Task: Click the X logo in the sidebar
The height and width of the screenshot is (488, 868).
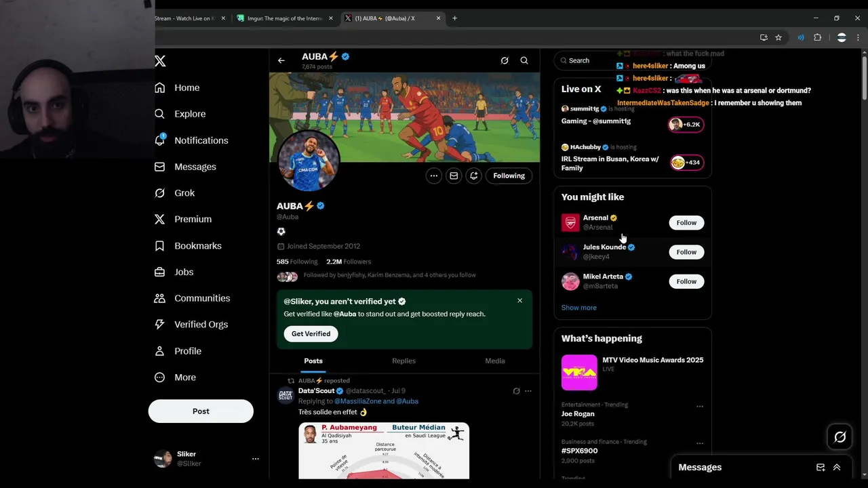Action: tap(160, 61)
